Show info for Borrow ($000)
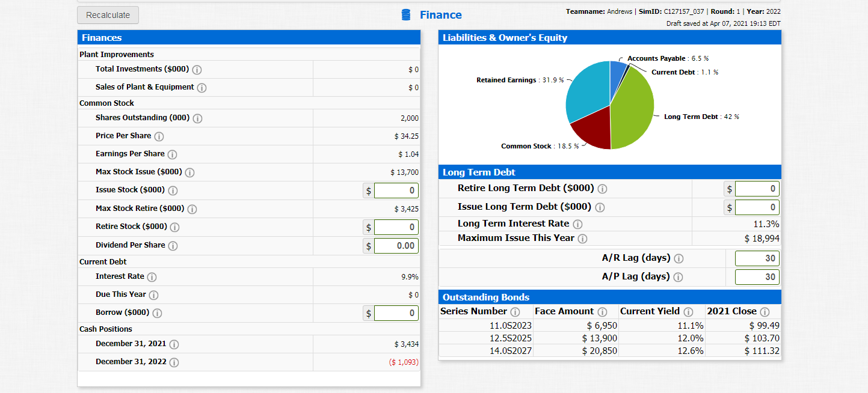Image resolution: width=868 pixels, height=393 pixels. point(158,314)
